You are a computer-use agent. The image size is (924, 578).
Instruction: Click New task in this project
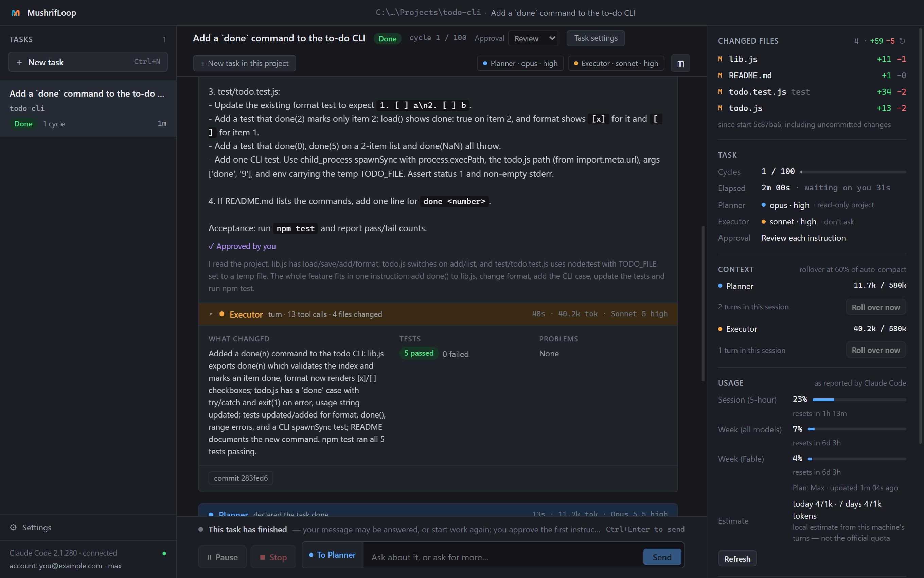[244, 64]
